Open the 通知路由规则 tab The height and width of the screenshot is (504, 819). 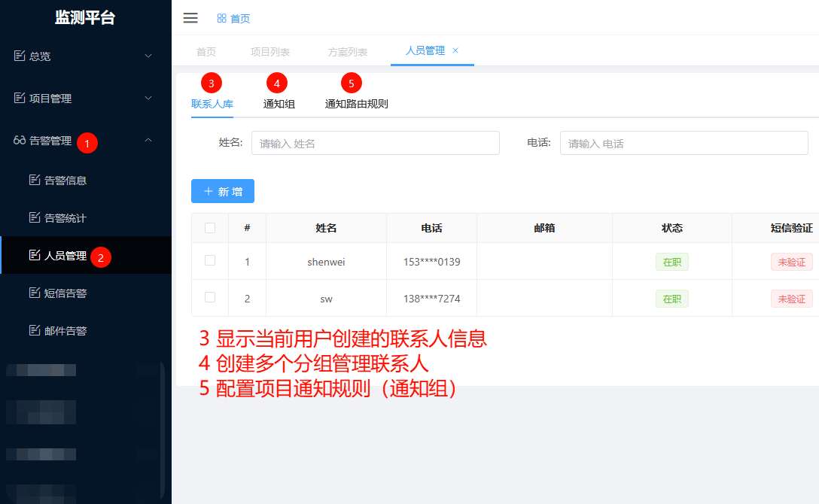point(356,104)
